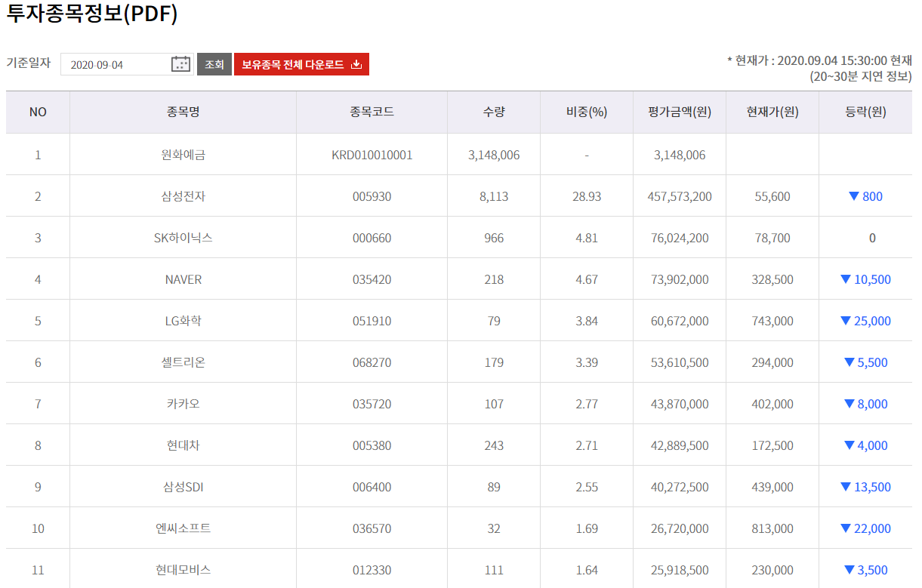Viewport: 922px width, 588px height.
Task: Click stock code 051910
Action: coord(372,321)
